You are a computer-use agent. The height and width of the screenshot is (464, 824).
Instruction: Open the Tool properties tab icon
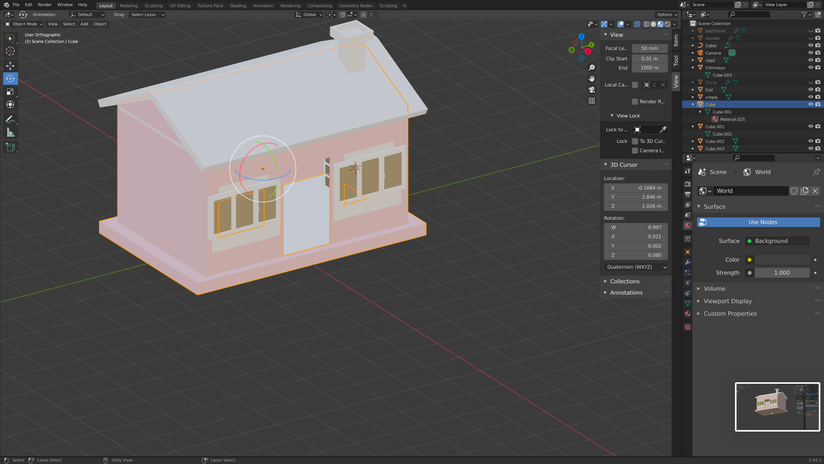[x=687, y=171]
